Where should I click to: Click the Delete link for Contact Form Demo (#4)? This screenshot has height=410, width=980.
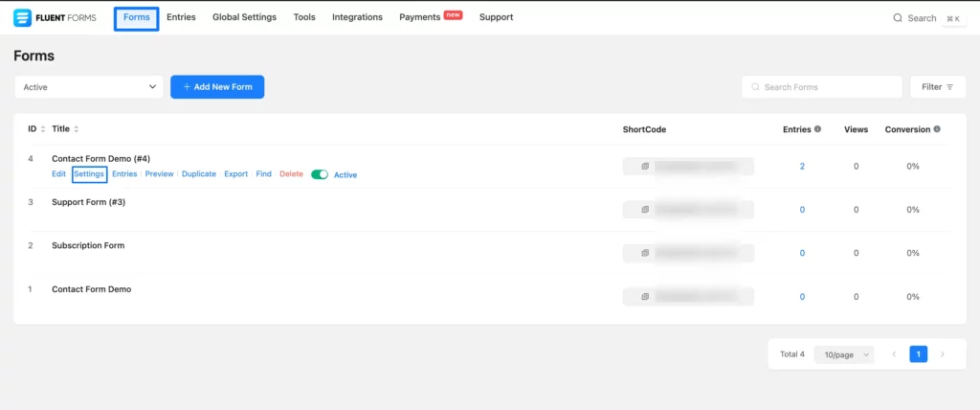point(291,174)
